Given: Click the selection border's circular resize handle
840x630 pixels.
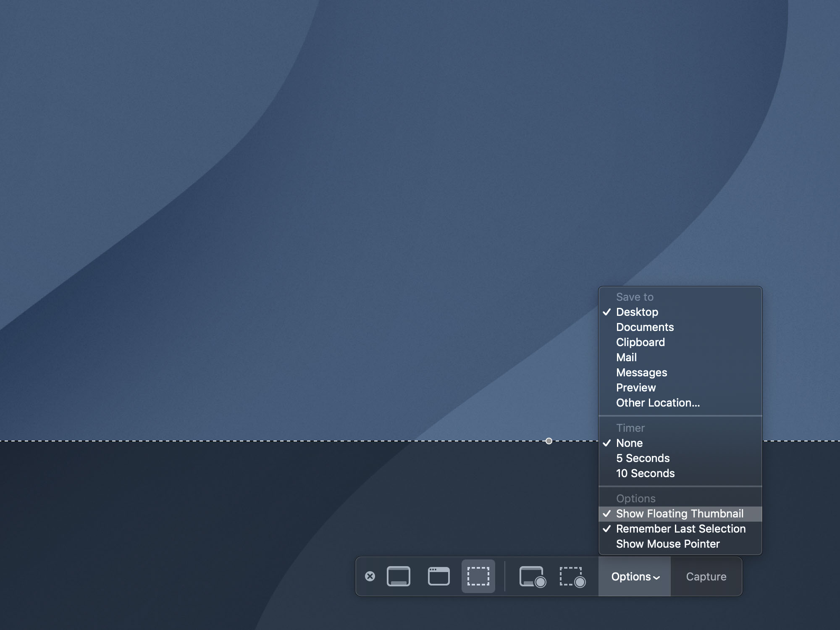Looking at the screenshot, I should [549, 441].
